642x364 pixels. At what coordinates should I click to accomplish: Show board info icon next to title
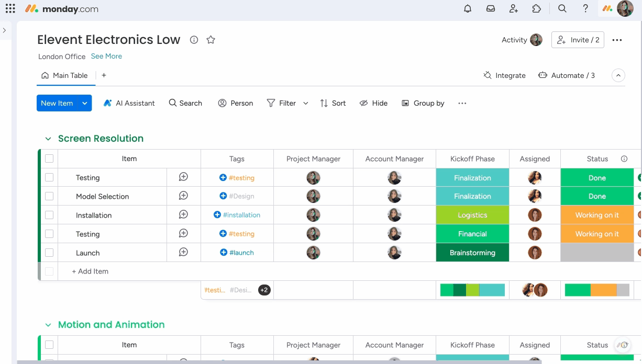coord(194,40)
